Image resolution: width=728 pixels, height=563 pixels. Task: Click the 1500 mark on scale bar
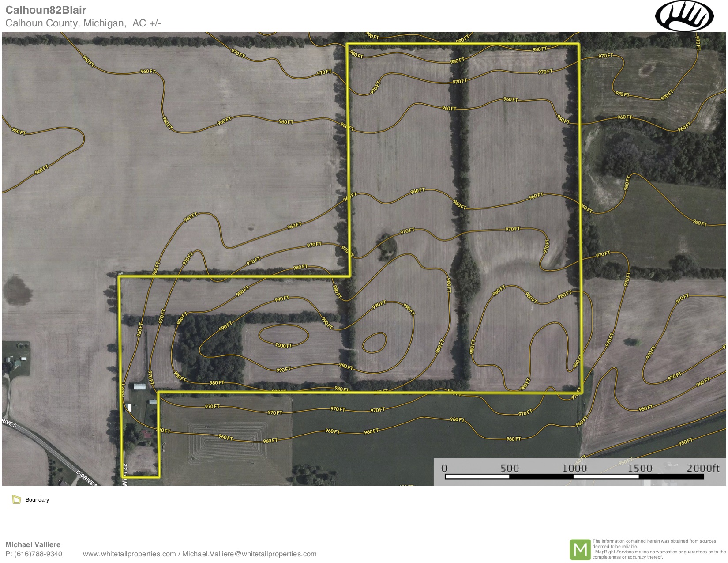pos(639,468)
